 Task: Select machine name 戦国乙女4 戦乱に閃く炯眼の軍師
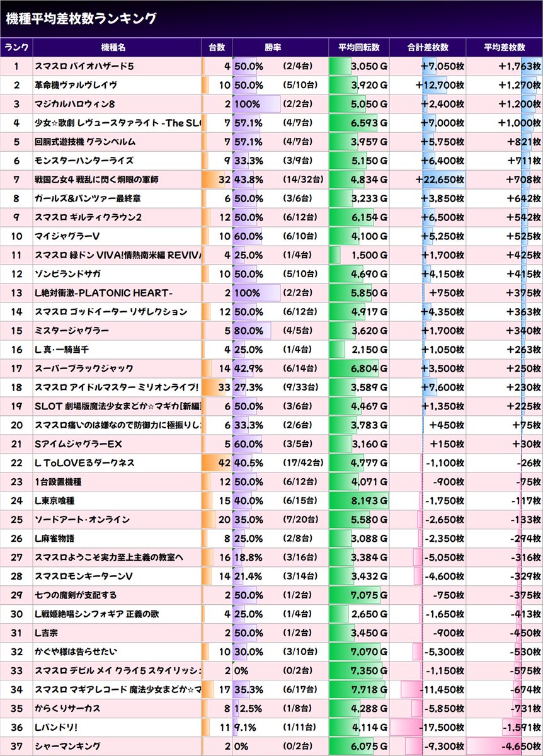[x=96, y=180]
